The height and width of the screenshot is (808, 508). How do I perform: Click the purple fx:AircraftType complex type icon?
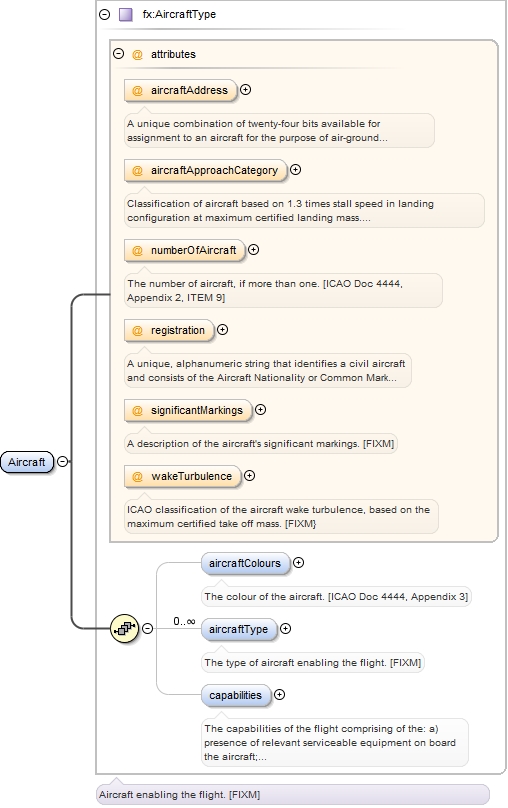(x=126, y=14)
